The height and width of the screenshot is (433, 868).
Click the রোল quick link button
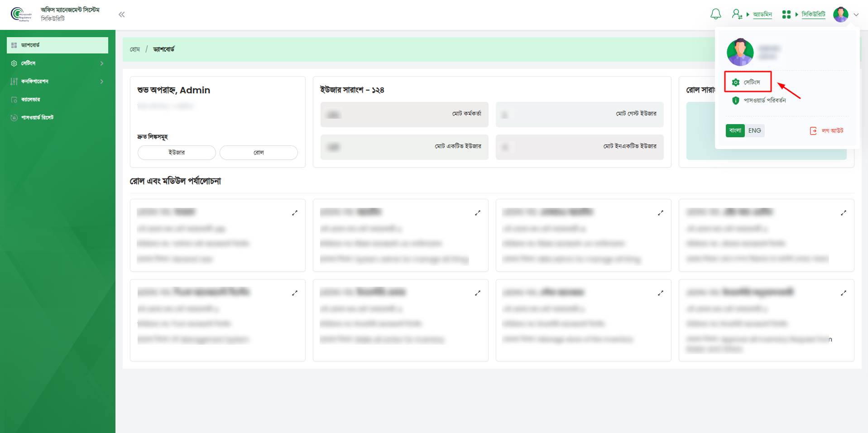pyautogui.click(x=259, y=153)
